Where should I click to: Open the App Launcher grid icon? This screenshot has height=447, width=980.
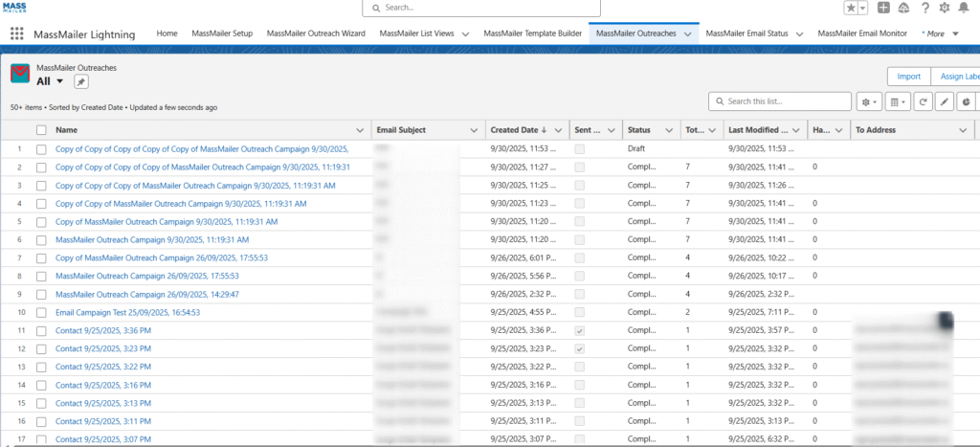tap(16, 34)
